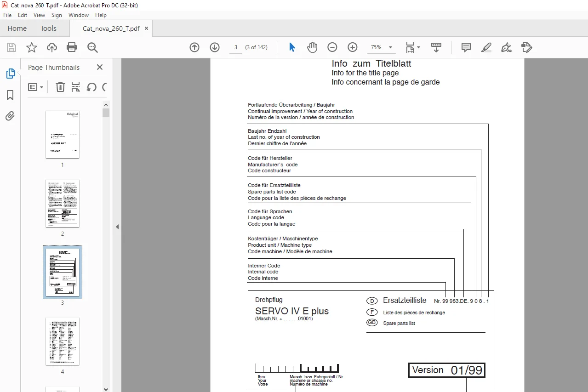Click 'Product unit / Machine type' line
This screenshot has width=588, height=392.
tap(280, 245)
